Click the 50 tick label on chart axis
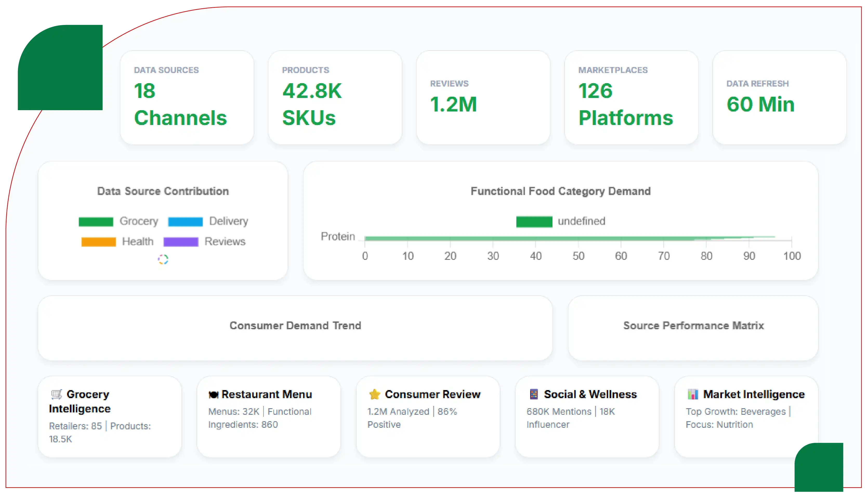Viewport: 868px width, 494px height. [x=578, y=256]
